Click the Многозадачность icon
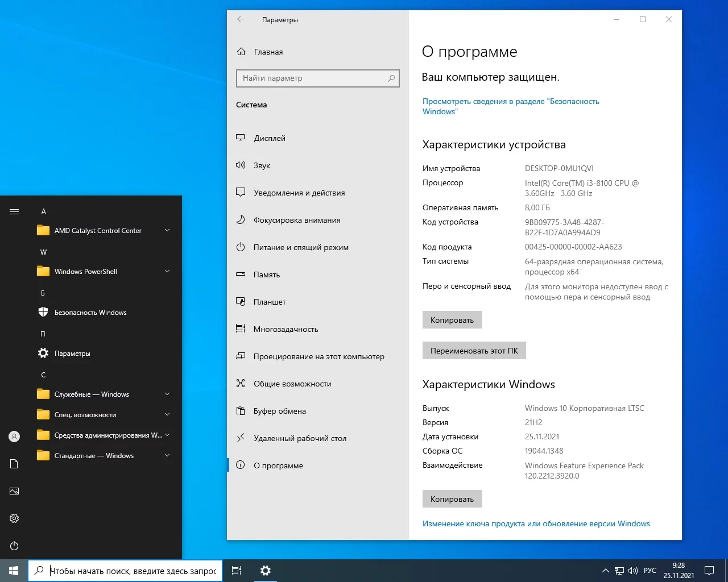 click(x=241, y=329)
